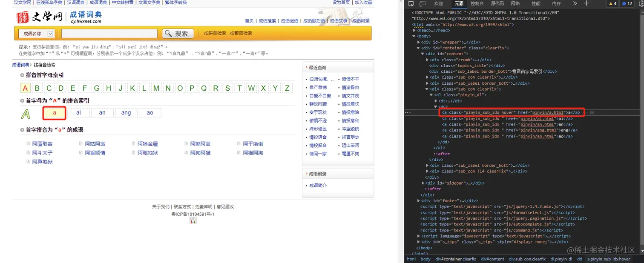Open idiom 阿娇金屋

[147, 144]
